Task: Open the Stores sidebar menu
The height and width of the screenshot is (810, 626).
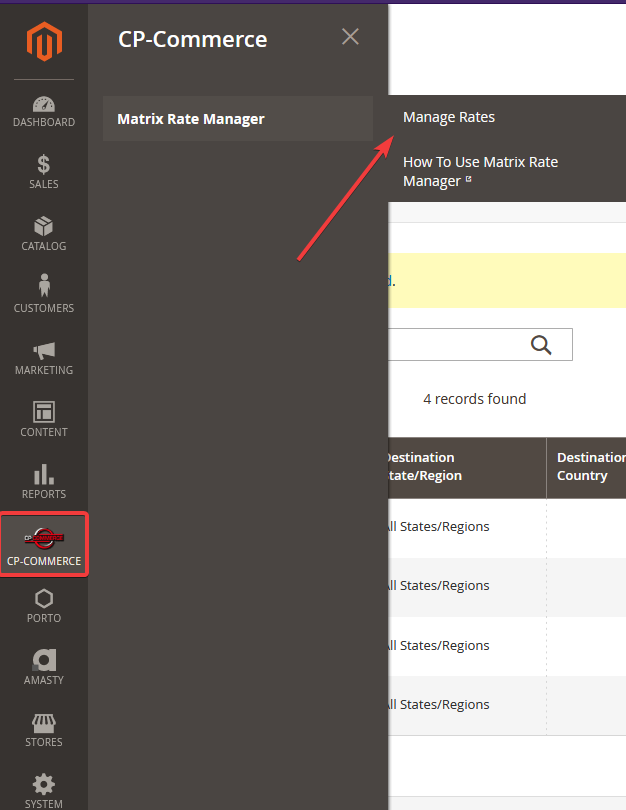Action: tap(44, 730)
